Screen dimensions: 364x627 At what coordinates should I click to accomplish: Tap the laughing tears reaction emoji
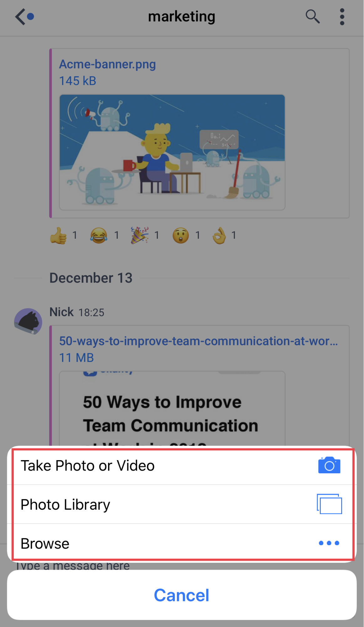click(x=99, y=235)
